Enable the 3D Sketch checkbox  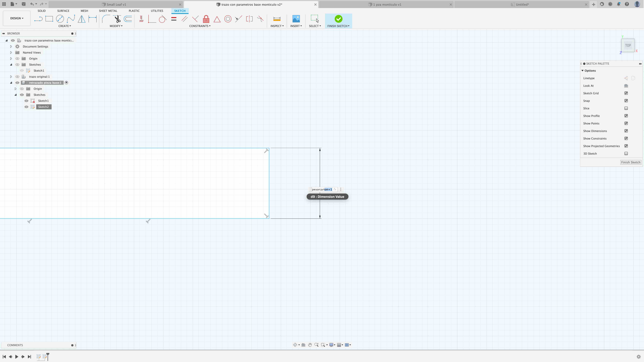point(626,153)
